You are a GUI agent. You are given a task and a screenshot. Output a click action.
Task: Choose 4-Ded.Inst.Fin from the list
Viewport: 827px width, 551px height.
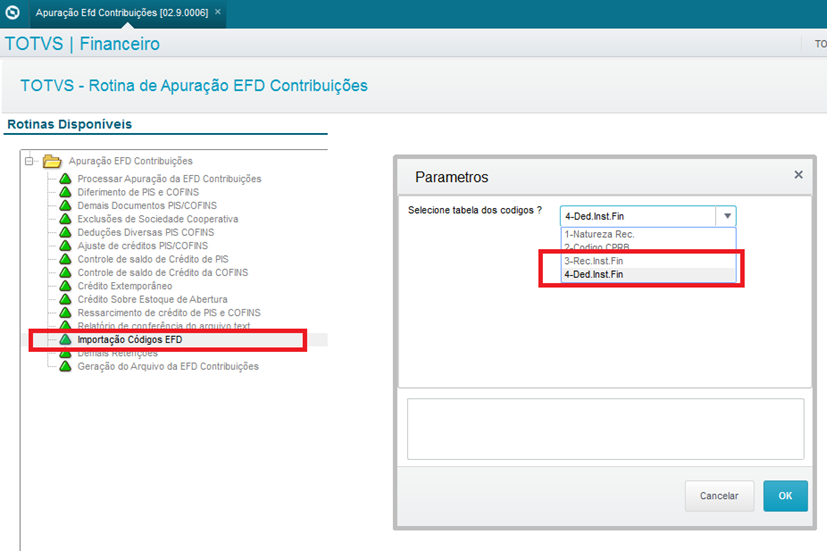[648, 274]
